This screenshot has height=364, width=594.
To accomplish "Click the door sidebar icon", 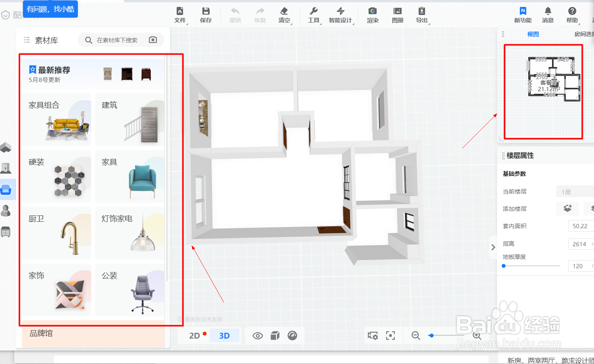I will [x=6, y=168].
